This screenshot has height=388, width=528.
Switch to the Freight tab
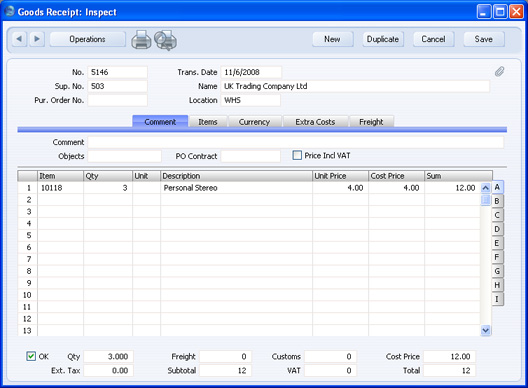click(x=371, y=122)
